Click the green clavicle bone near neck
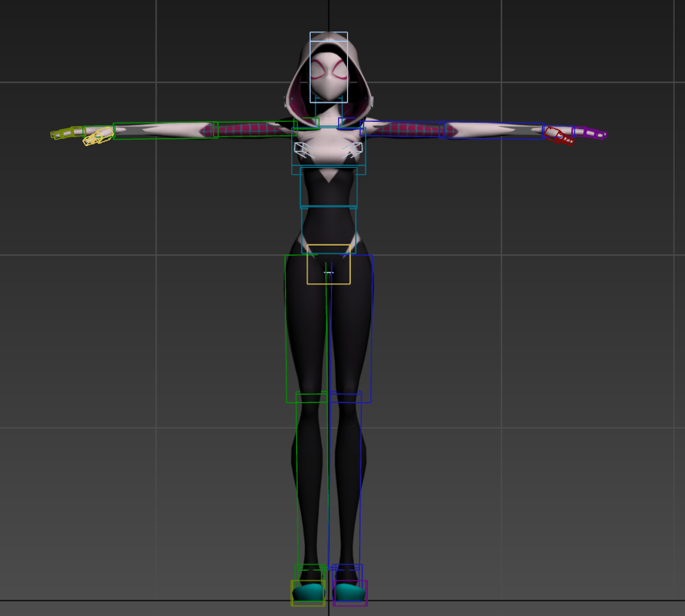 point(307,124)
